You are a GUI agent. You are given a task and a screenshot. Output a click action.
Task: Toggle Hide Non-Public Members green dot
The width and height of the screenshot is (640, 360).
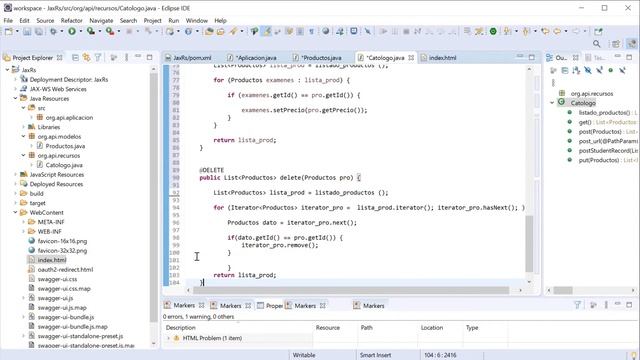point(611,70)
